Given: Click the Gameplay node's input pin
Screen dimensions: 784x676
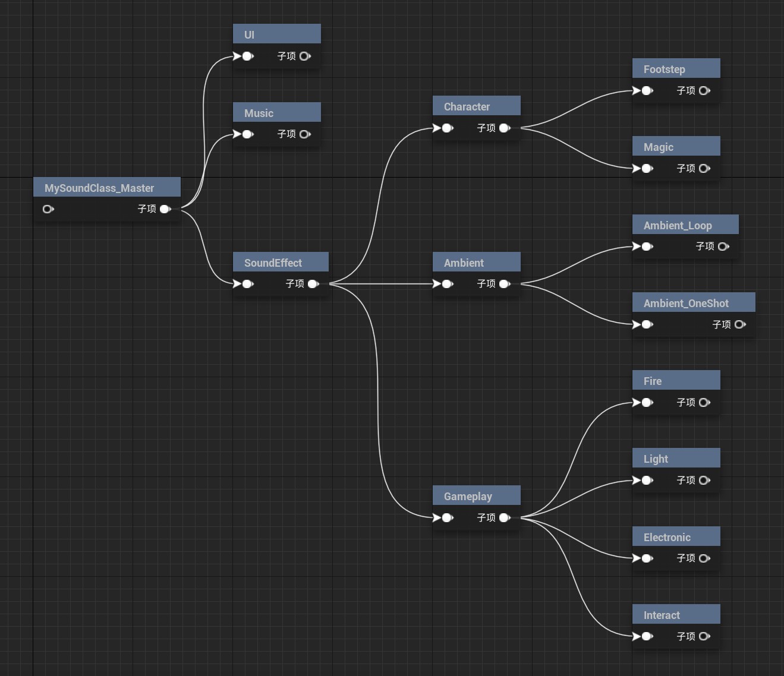Looking at the screenshot, I should 447,518.
